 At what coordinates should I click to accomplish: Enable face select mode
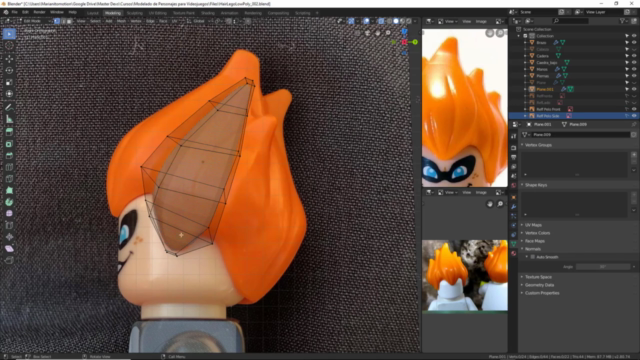69,21
